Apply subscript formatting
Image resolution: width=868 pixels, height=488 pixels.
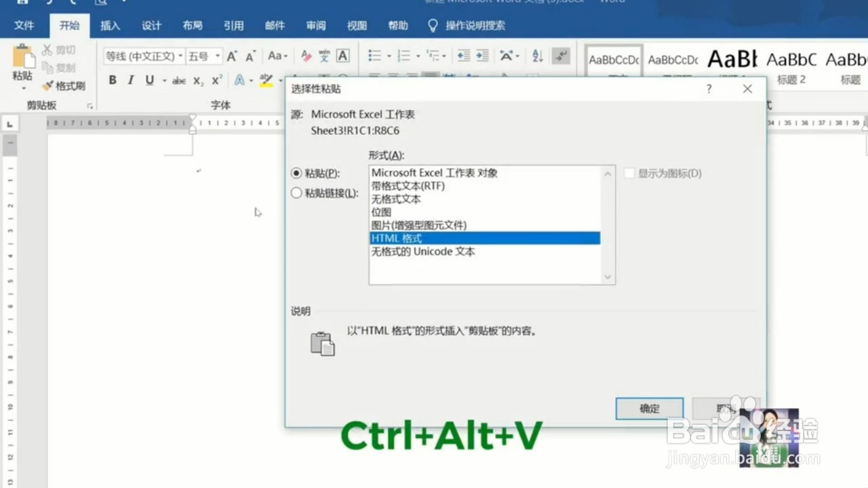point(198,81)
